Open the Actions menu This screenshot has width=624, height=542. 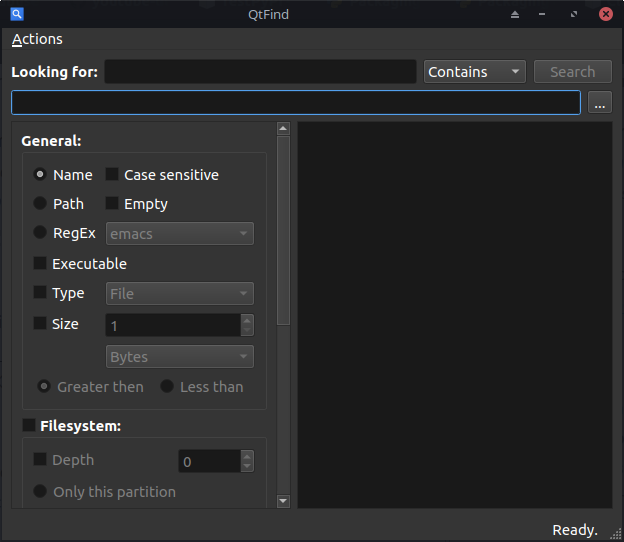pyautogui.click(x=37, y=39)
